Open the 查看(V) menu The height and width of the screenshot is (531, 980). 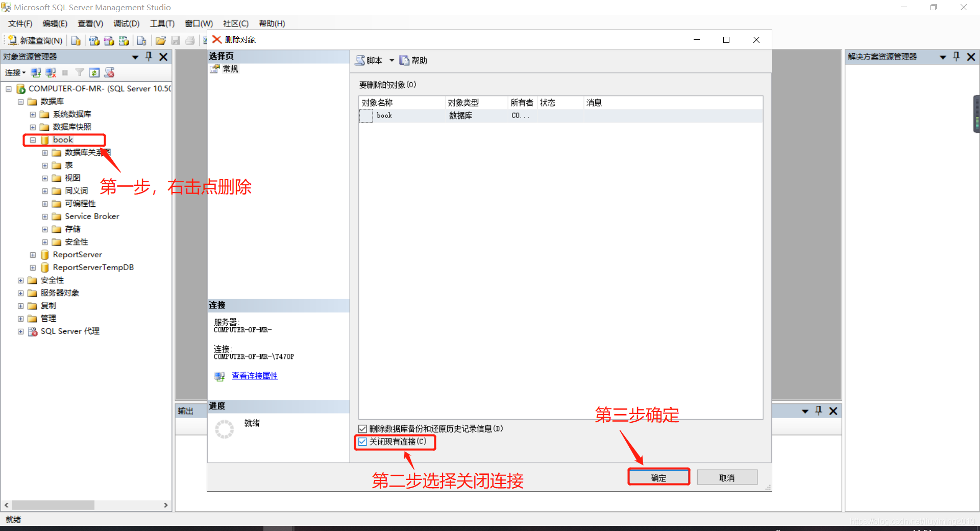pyautogui.click(x=90, y=23)
